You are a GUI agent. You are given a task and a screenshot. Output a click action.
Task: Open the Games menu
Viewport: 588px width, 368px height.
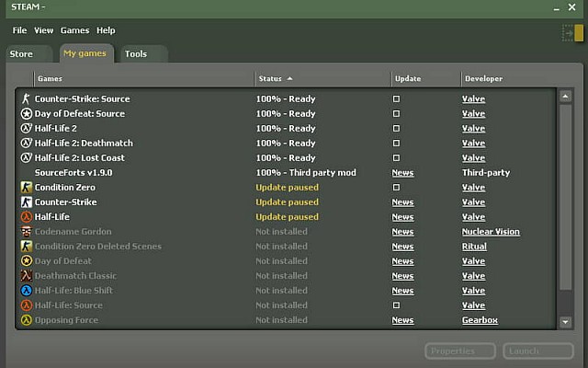[74, 30]
